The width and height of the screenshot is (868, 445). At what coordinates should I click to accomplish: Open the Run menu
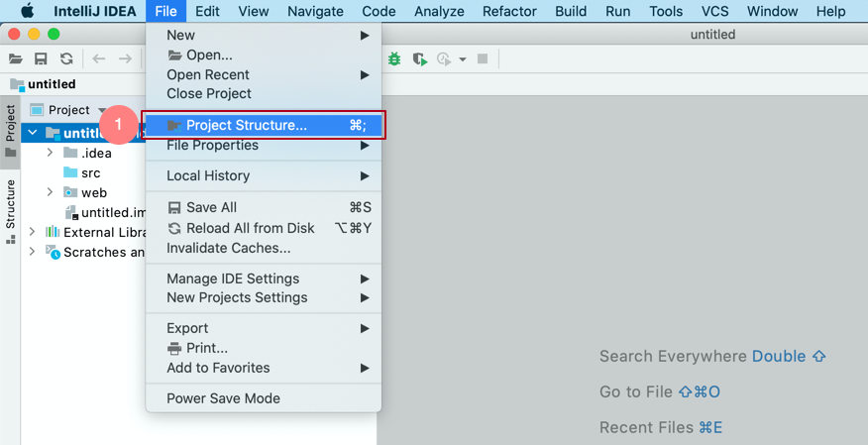[x=617, y=11]
